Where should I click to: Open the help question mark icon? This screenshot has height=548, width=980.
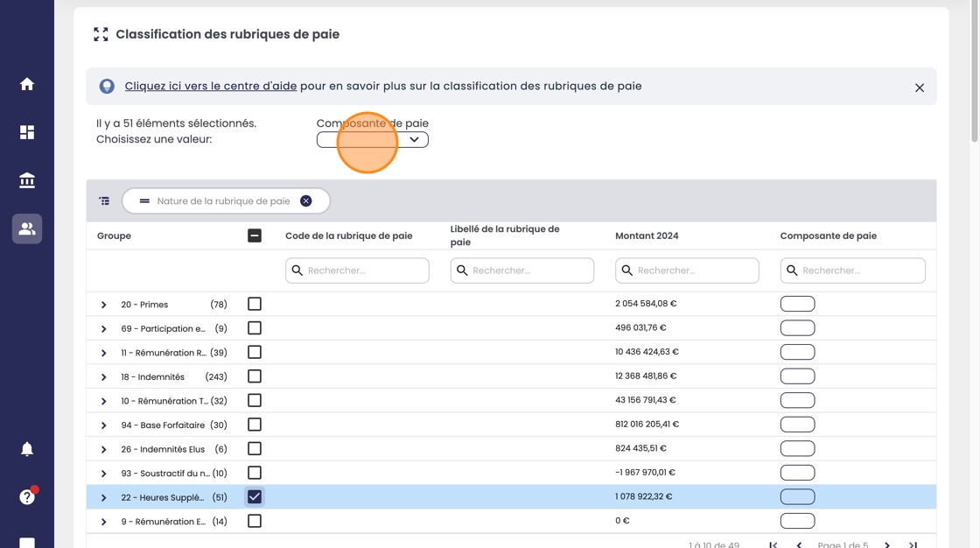point(27,497)
